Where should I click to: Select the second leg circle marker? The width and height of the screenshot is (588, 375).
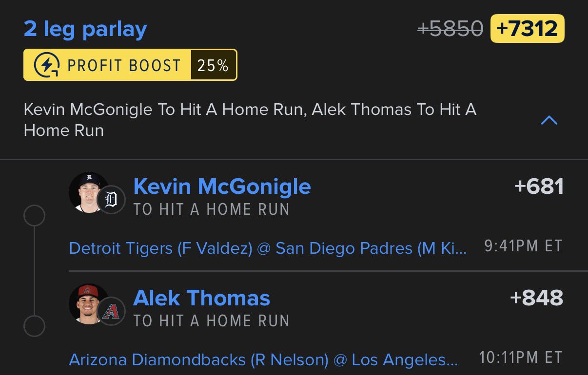tap(34, 326)
